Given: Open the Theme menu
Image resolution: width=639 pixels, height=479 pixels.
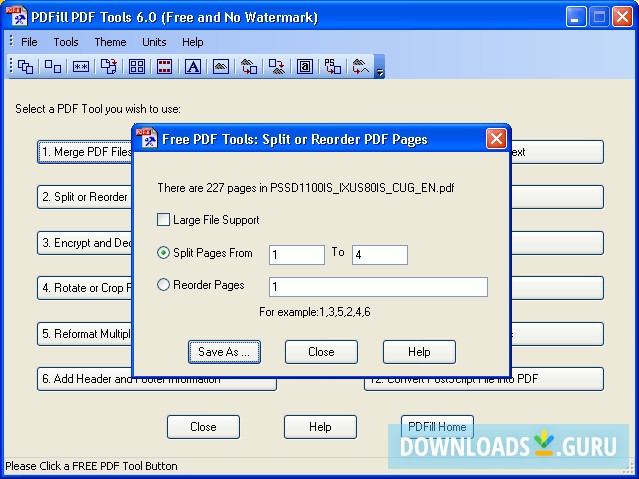Looking at the screenshot, I should coord(110,42).
